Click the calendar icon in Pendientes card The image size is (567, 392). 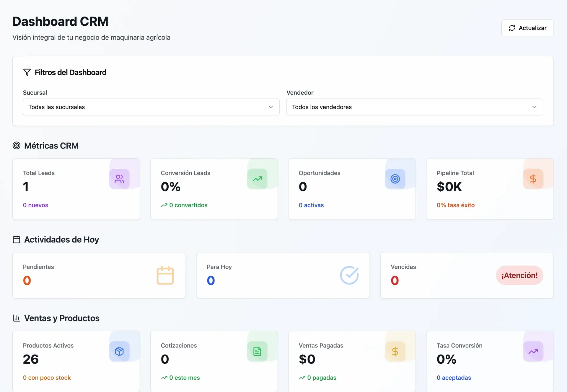pos(165,275)
